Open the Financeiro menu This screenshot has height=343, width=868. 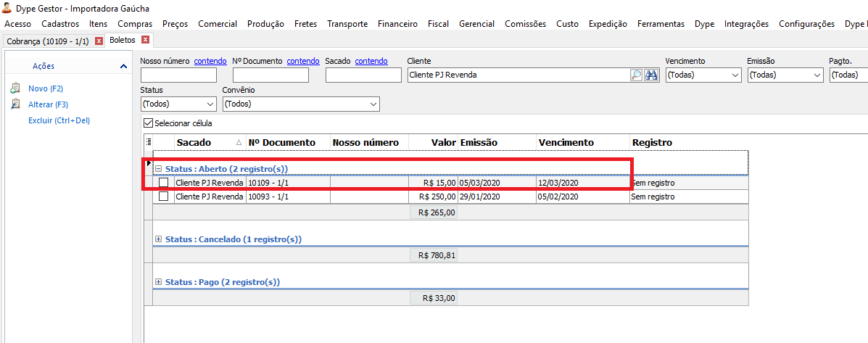(397, 24)
